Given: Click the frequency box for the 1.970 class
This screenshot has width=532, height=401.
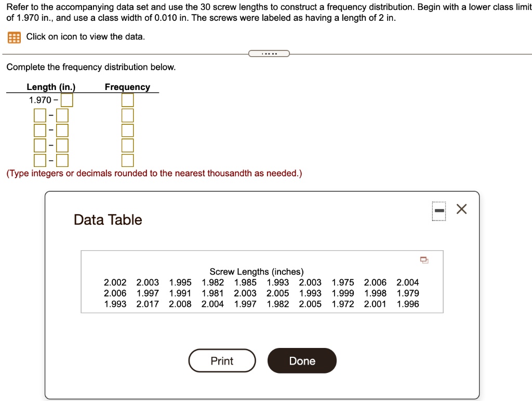Looking at the screenshot, I should (x=127, y=99).
